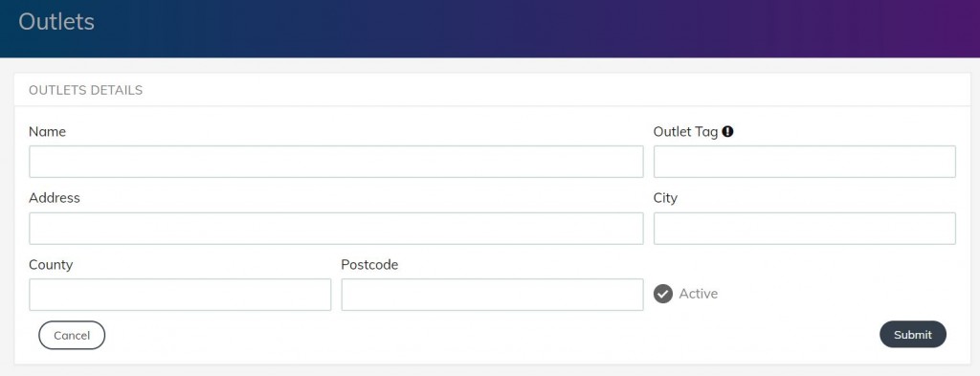
Task: Click the Name field label
Action: [48, 132]
